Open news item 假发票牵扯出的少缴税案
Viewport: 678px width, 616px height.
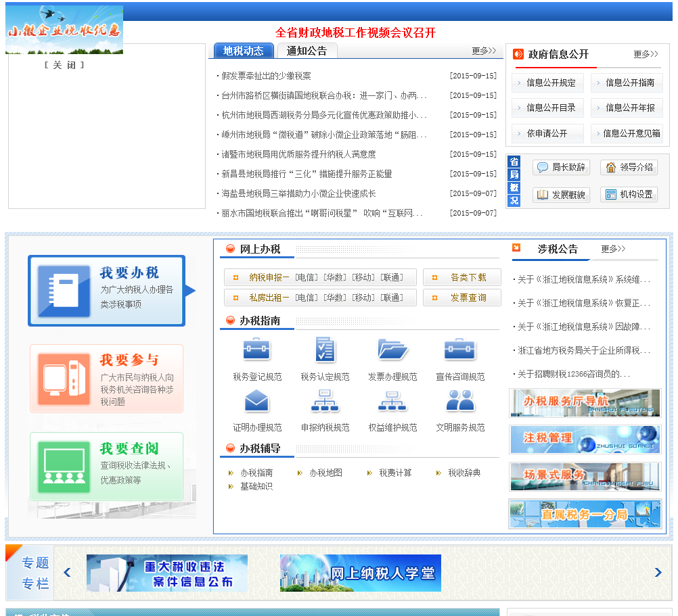tap(266, 76)
